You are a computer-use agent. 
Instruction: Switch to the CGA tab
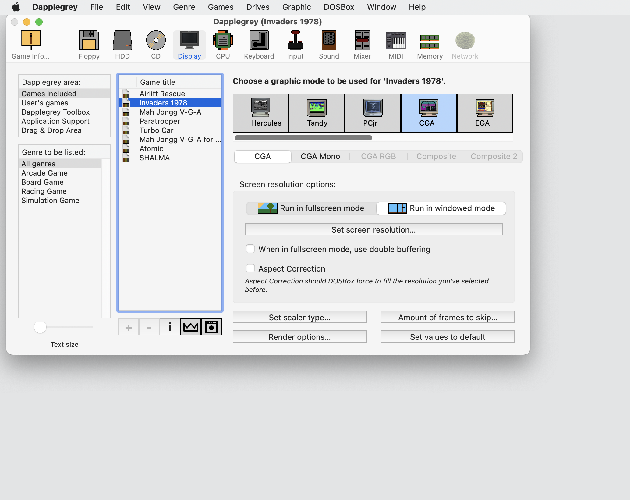(263, 156)
